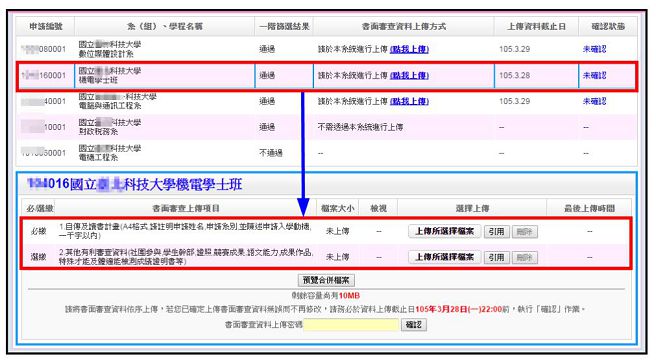Click 點我上傳 link for 電腦與通訊工程系 row
This screenshot has width=656, height=363.
(409, 101)
